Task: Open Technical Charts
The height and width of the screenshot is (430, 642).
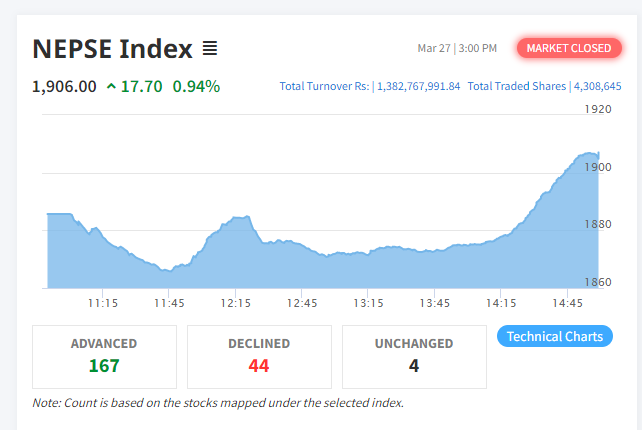Action: (x=555, y=336)
